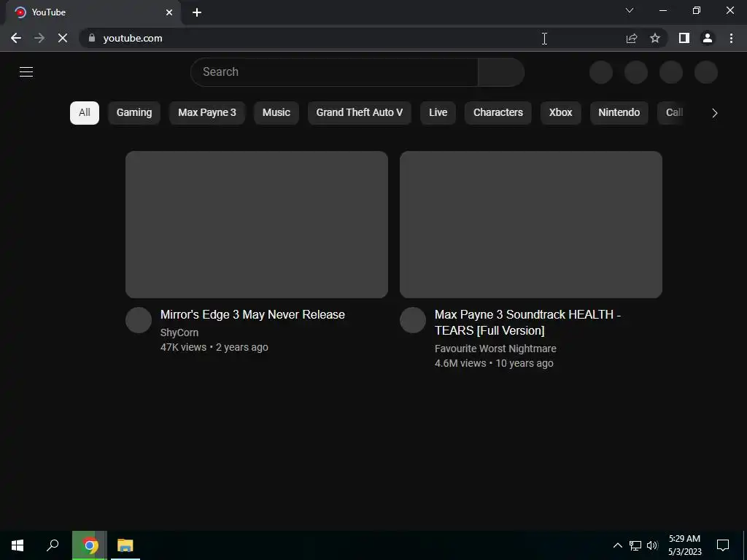Open the Chrome profile icon
The height and width of the screenshot is (560, 747).
pyautogui.click(x=708, y=38)
